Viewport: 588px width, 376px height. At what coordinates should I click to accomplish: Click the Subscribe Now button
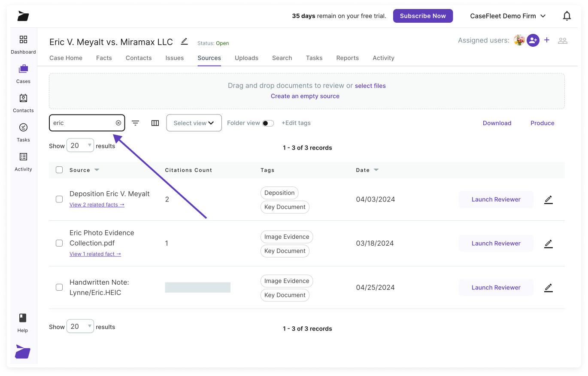[423, 16]
